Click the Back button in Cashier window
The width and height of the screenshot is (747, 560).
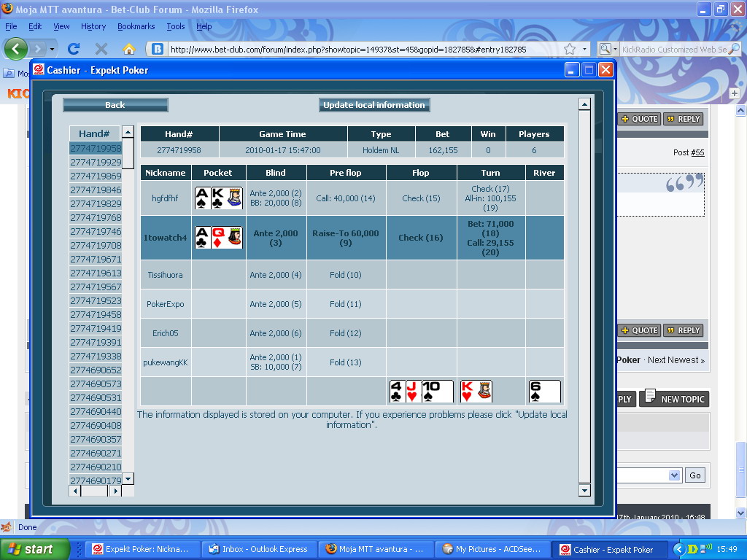click(x=115, y=105)
